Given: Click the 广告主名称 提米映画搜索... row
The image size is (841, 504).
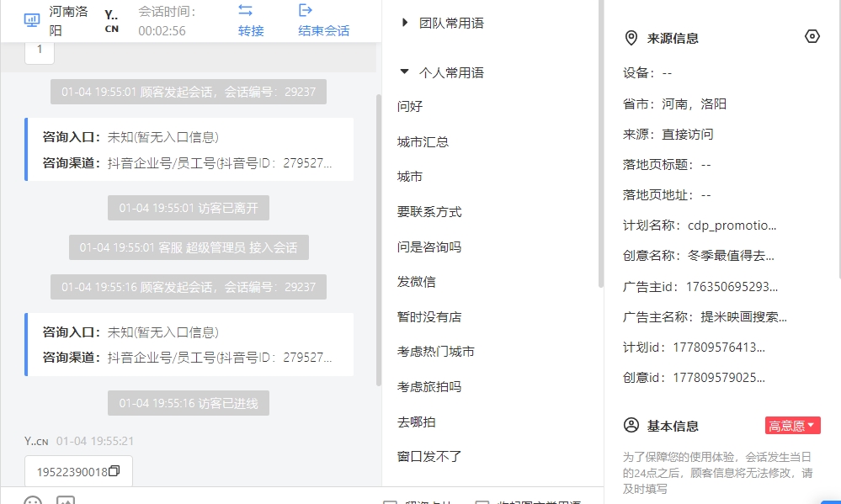Looking at the screenshot, I should [705, 317].
